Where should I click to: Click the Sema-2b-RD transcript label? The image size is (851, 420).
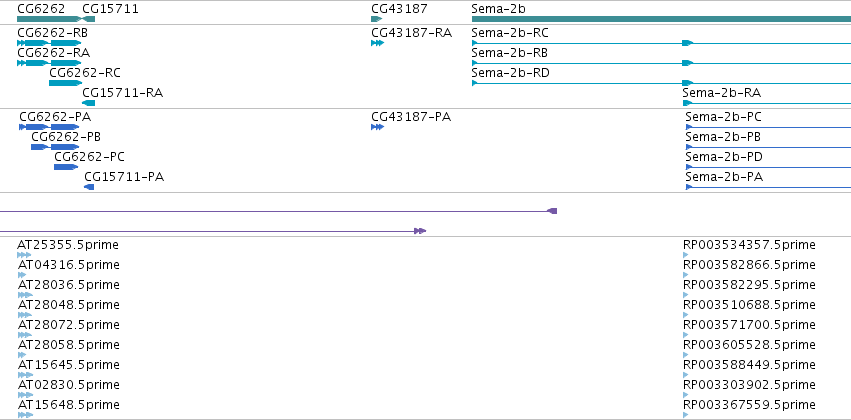pos(510,73)
